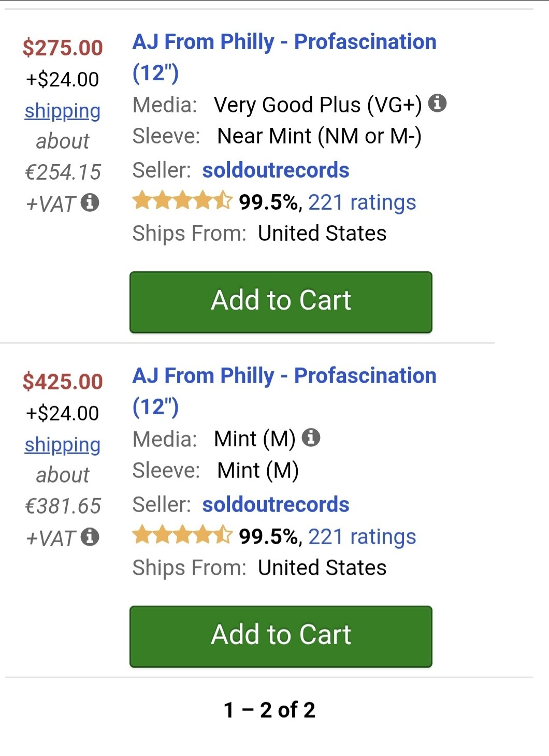Click 'Near Mint (NM or M-)' sleeve condition text
Screen dimensions: 549x756
pyautogui.click(x=319, y=136)
